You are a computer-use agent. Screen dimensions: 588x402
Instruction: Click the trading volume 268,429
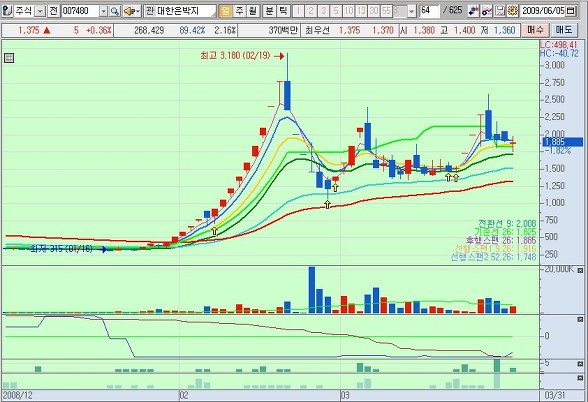[x=149, y=30]
